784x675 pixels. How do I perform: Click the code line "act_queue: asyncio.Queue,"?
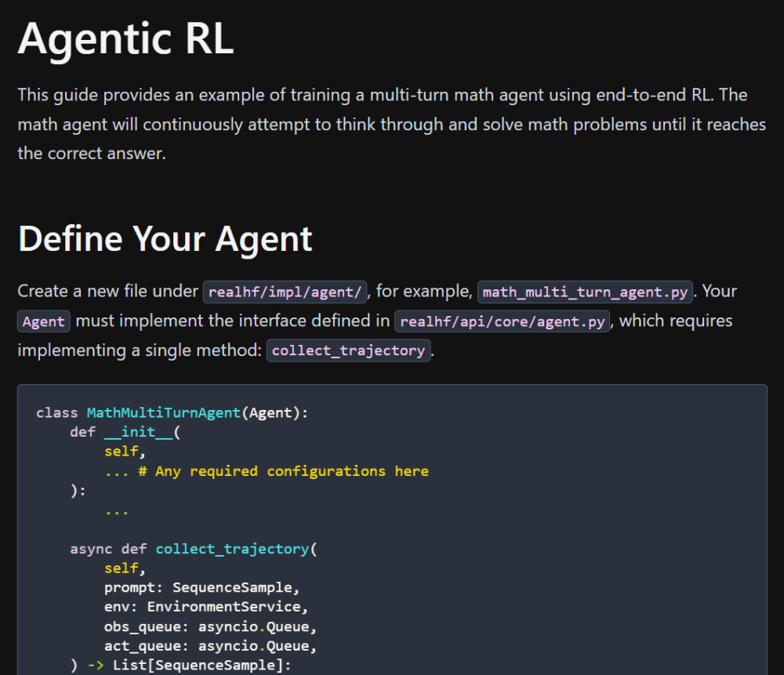tap(210, 646)
